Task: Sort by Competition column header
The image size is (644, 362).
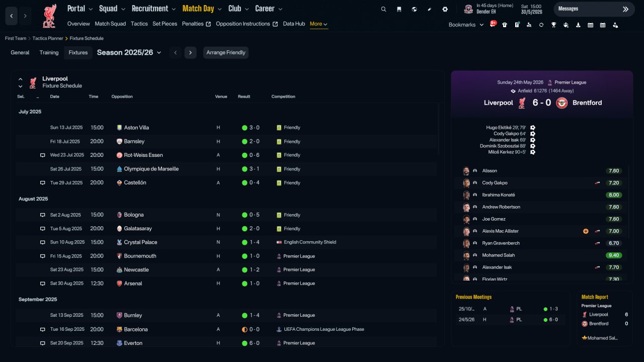Action: (x=283, y=97)
